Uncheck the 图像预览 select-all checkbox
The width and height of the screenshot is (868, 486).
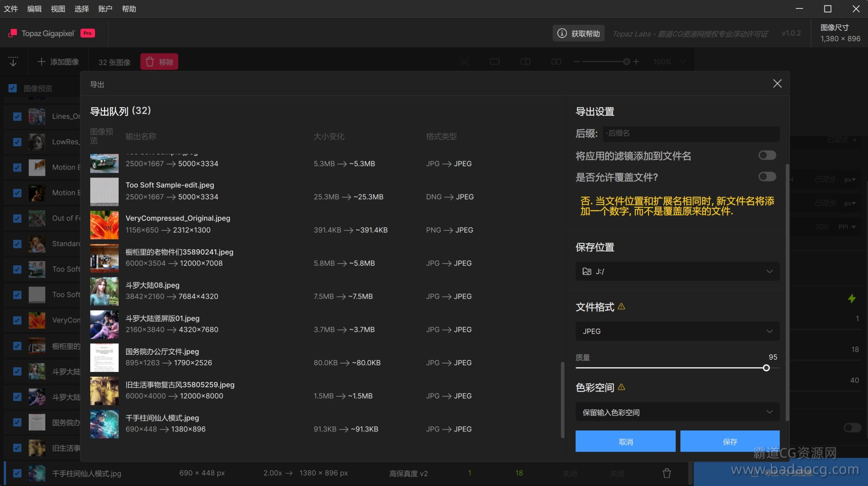(x=13, y=88)
